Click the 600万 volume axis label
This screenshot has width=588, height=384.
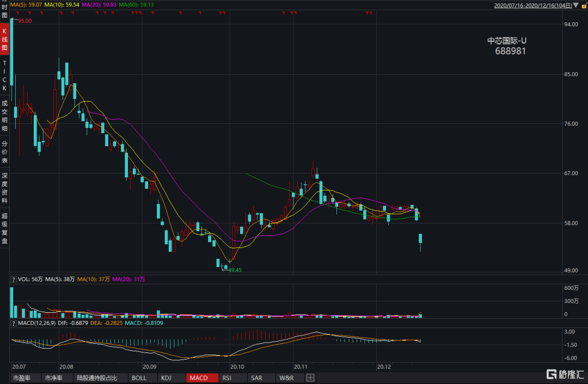572,288
